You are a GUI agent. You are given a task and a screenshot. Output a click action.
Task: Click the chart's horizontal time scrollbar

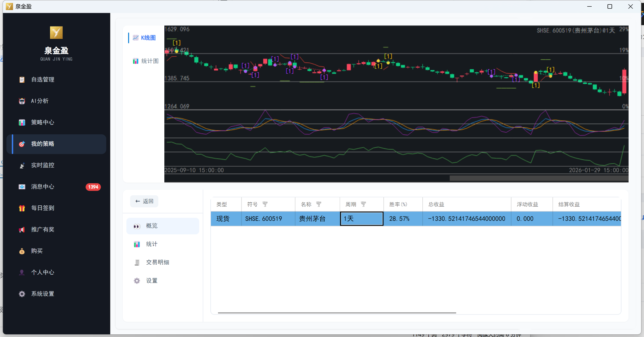pyautogui.click(x=539, y=178)
